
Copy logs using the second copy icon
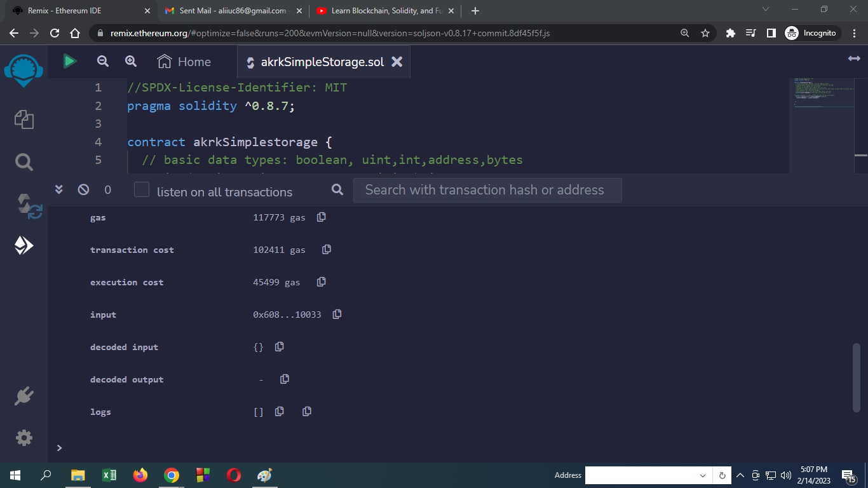pyautogui.click(x=307, y=412)
